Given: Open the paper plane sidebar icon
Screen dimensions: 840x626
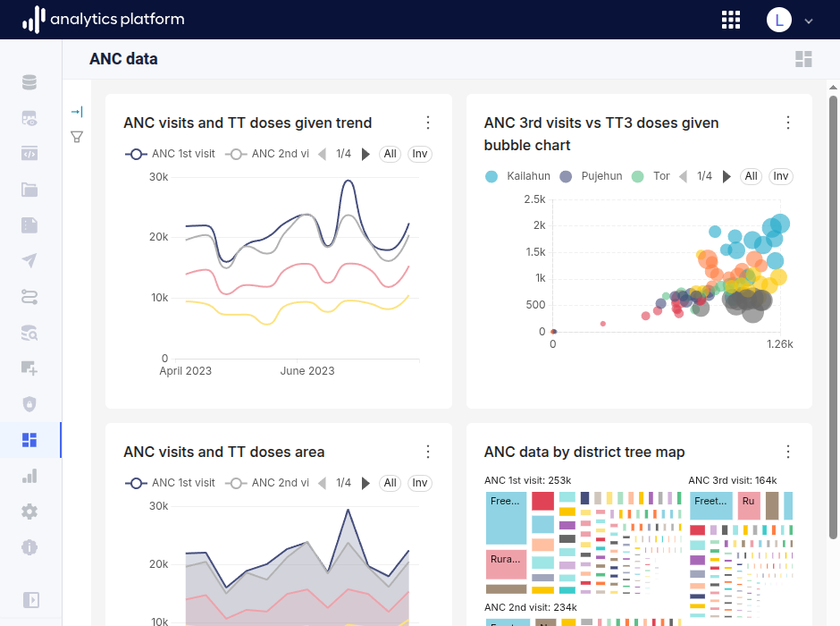Looking at the screenshot, I should pos(29,261).
